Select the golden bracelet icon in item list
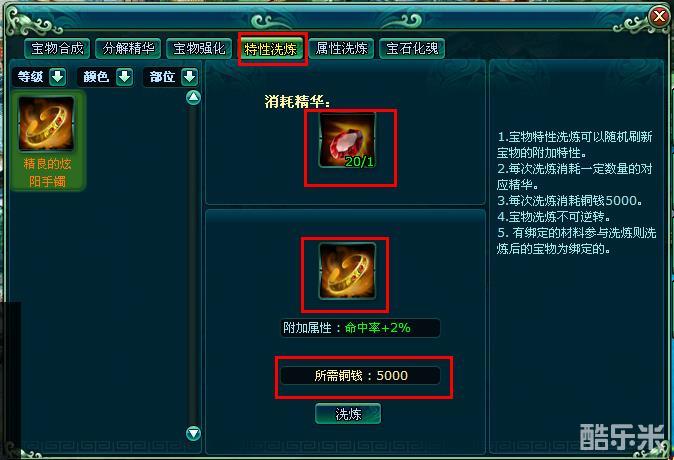The height and width of the screenshot is (460, 674). pyautogui.click(x=46, y=124)
